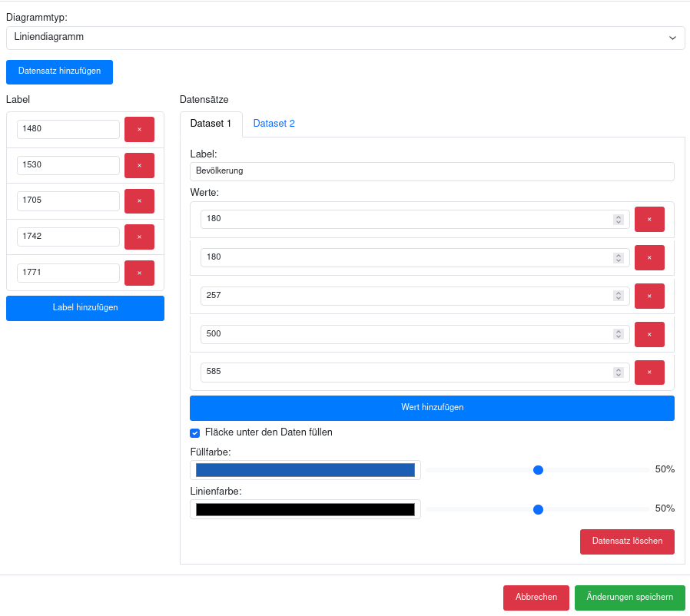Click the stepper on the 257 value field
This screenshot has height=616, width=690.
[618, 296]
